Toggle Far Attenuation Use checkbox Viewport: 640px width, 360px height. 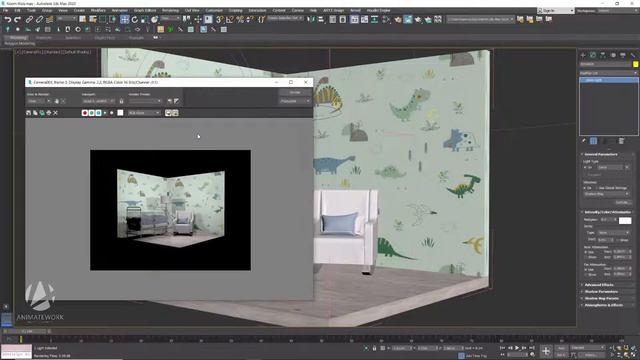coord(586,269)
